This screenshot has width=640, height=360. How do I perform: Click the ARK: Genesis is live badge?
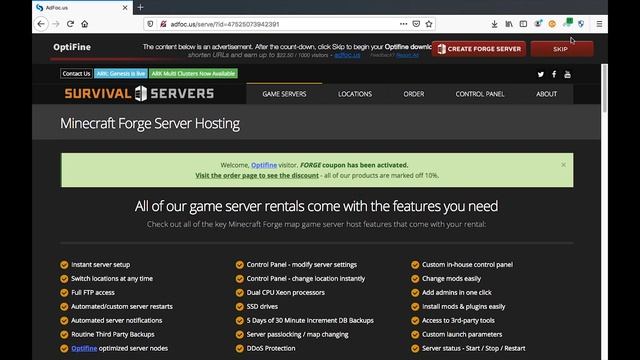[x=121, y=73]
